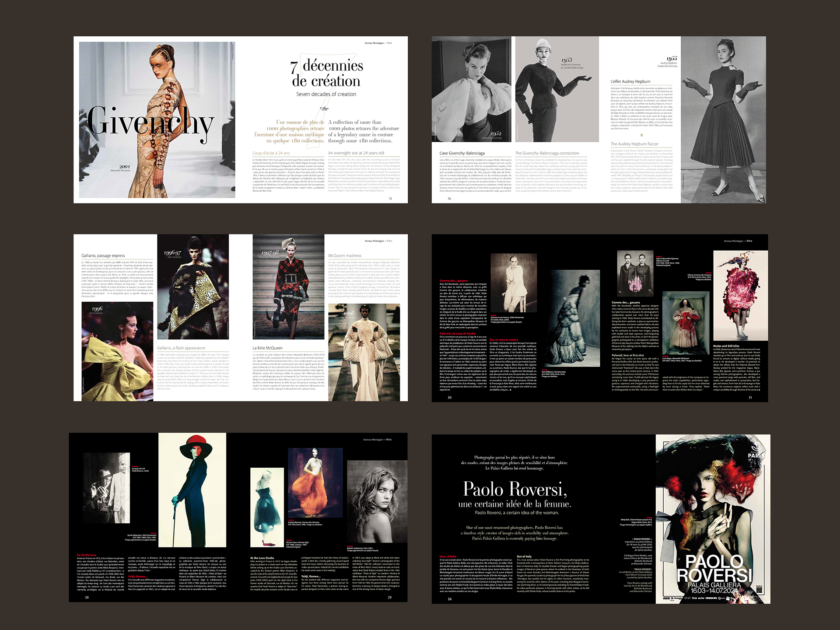Click the 'McQueen madness' heading
Screen dimensions: 840x630
[x=345, y=255]
